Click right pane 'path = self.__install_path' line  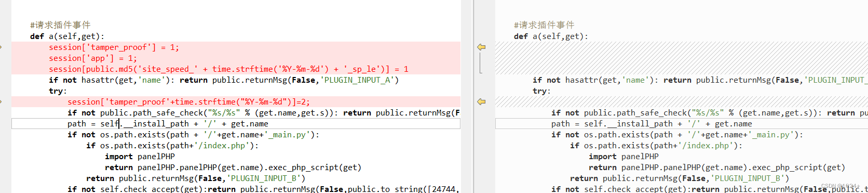click(x=652, y=124)
